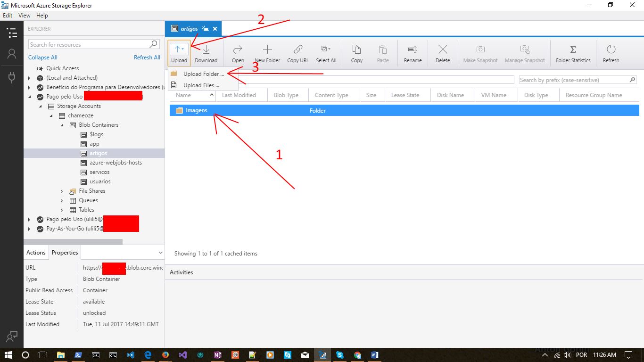The image size is (644, 362).
Task: Sort by the Name column header
Action: (192, 95)
